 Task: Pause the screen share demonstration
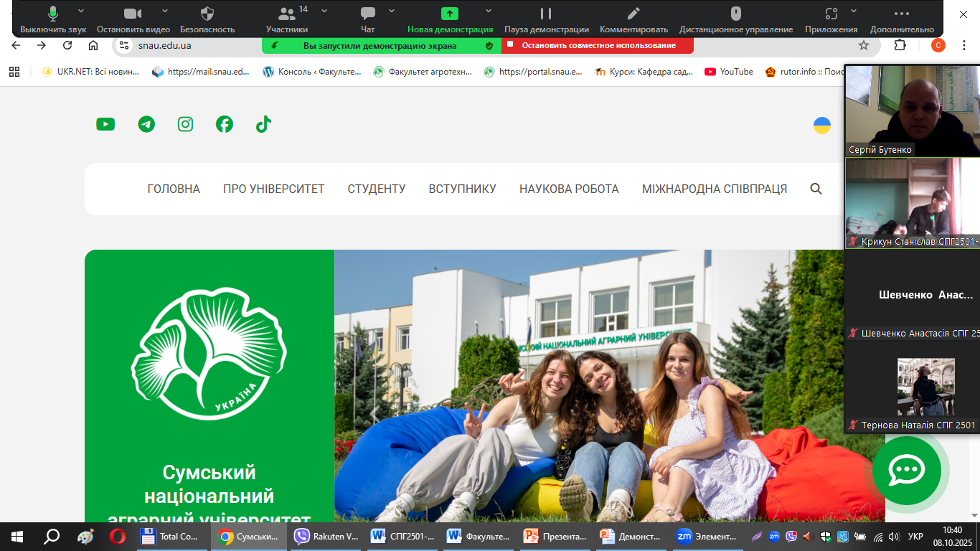(x=546, y=18)
